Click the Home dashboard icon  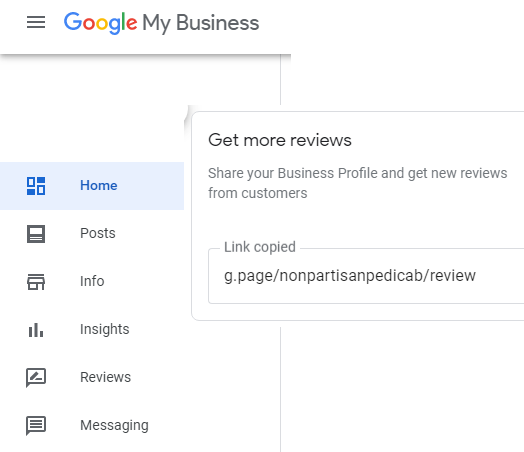[x=36, y=186]
